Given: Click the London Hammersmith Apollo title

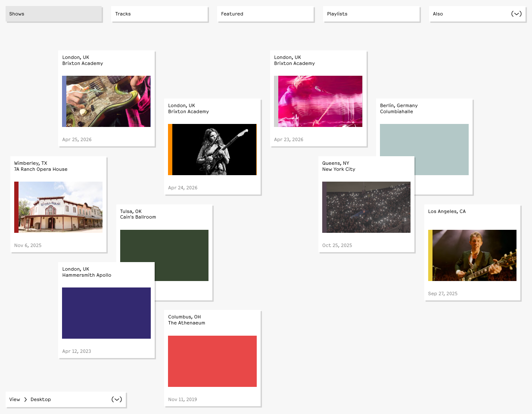Looking at the screenshot, I should [87, 272].
